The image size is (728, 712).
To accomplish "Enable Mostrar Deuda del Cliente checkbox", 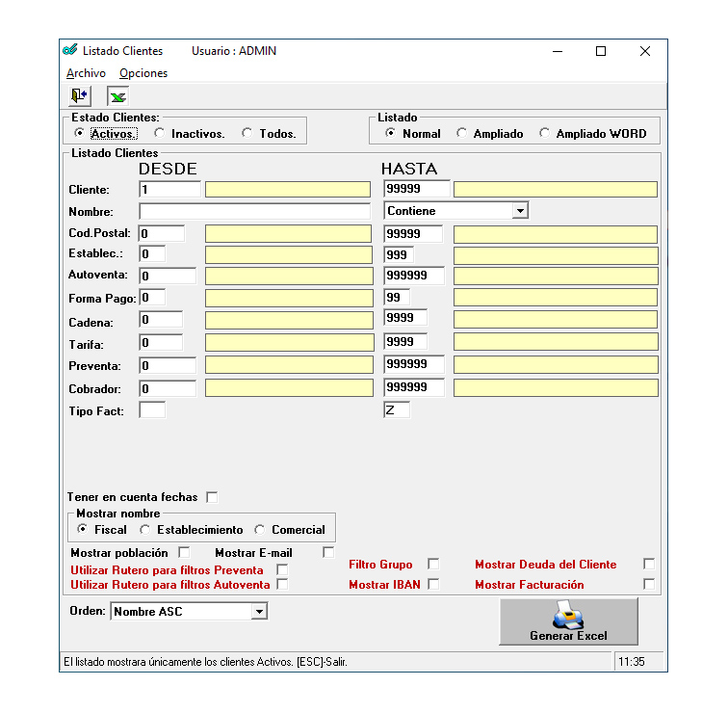I will (649, 564).
